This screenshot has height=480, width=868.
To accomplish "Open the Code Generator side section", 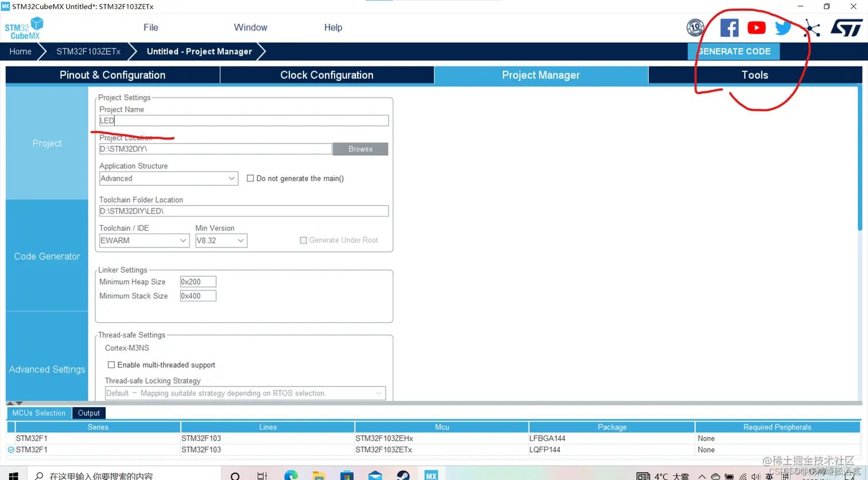I will tap(47, 256).
